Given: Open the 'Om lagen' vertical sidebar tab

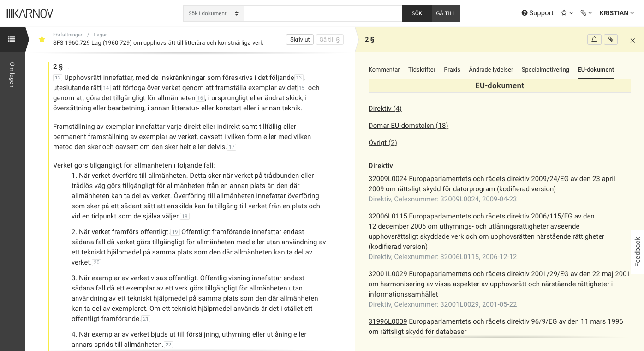Looking at the screenshot, I should tap(12, 74).
